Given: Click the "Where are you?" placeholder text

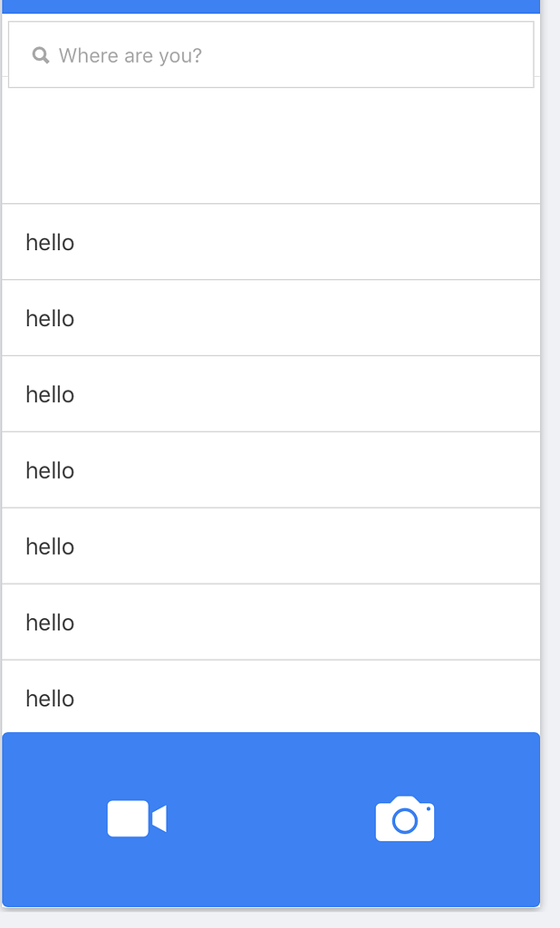Looking at the screenshot, I should 130,55.
